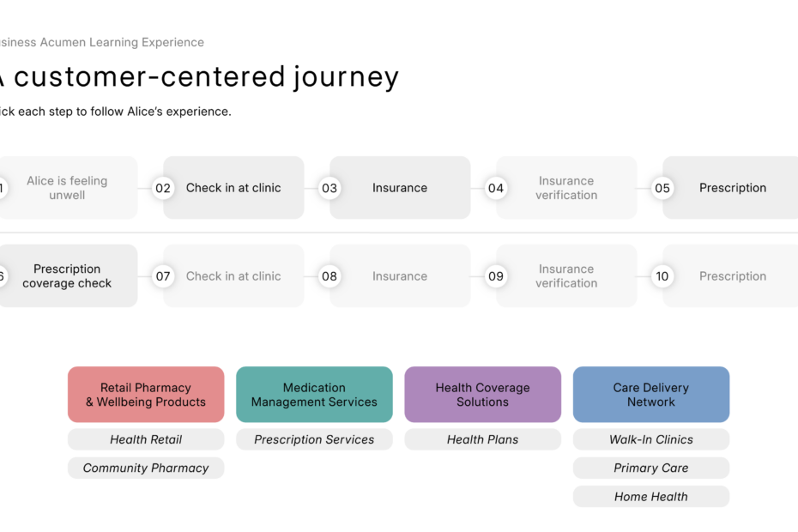
Task: Click the 05 step number circle
Action: click(x=662, y=188)
